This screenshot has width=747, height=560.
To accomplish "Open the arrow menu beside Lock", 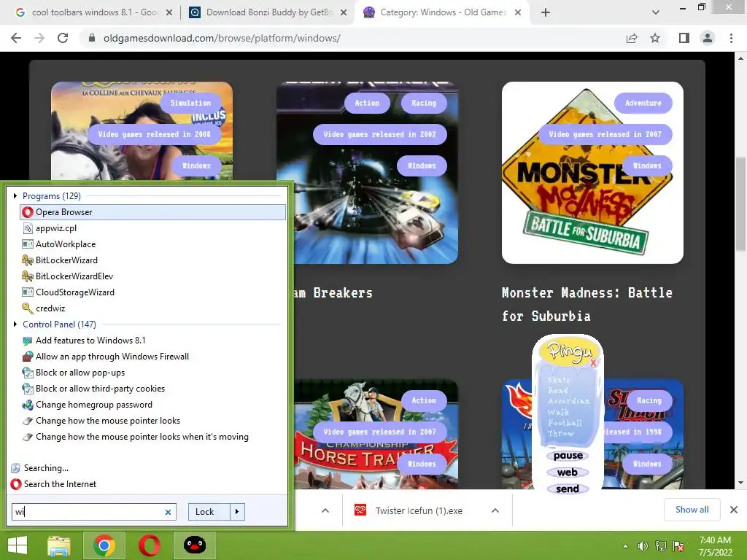I will (x=237, y=512).
